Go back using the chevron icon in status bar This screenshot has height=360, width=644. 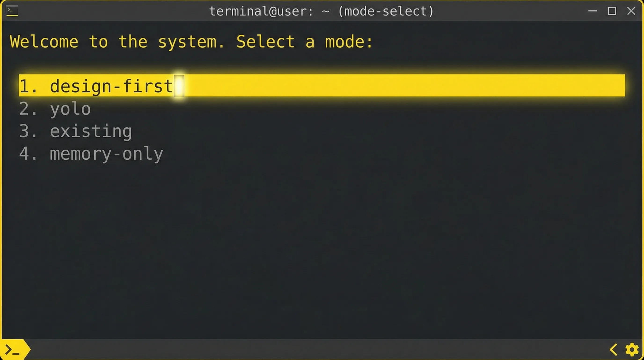613,349
